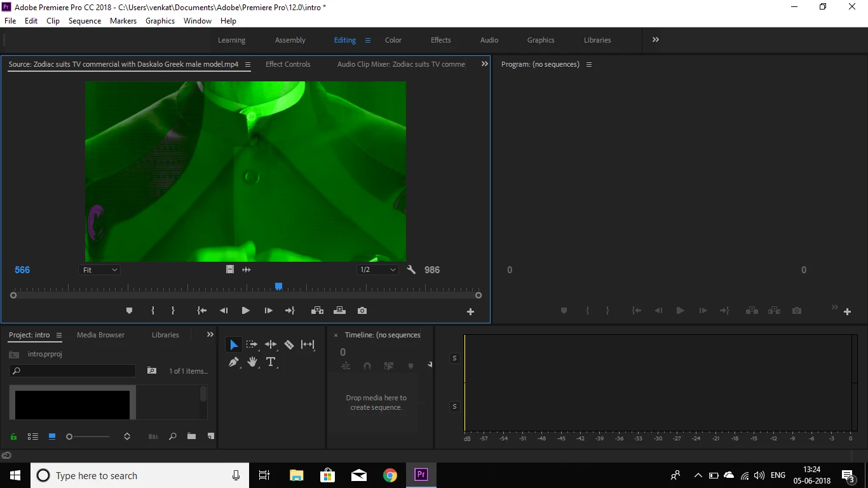Open the Fit zoom level dropdown
Image resolution: width=868 pixels, height=488 pixels.
click(x=100, y=270)
